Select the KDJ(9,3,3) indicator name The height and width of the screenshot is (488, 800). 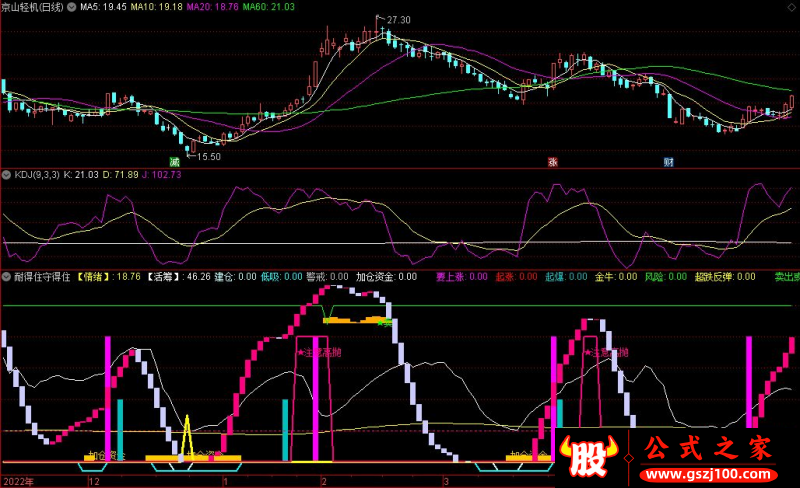click(x=37, y=175)
